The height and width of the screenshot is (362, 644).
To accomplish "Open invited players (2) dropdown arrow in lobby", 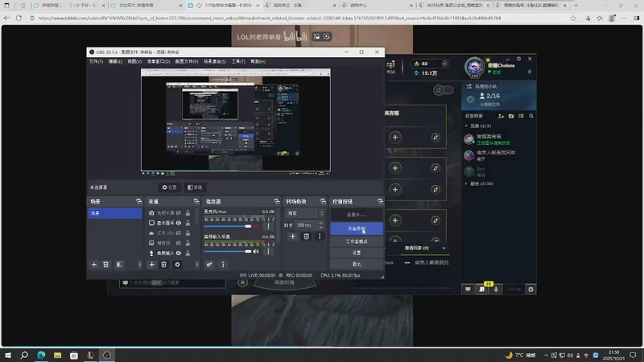I will pyautogui.click(x=444, y=249).
